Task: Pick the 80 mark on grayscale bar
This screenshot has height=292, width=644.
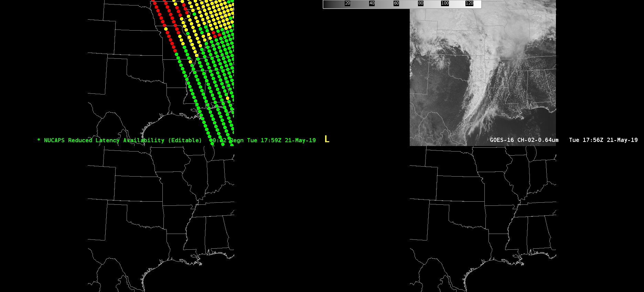Action: click(x=420, y=3)
